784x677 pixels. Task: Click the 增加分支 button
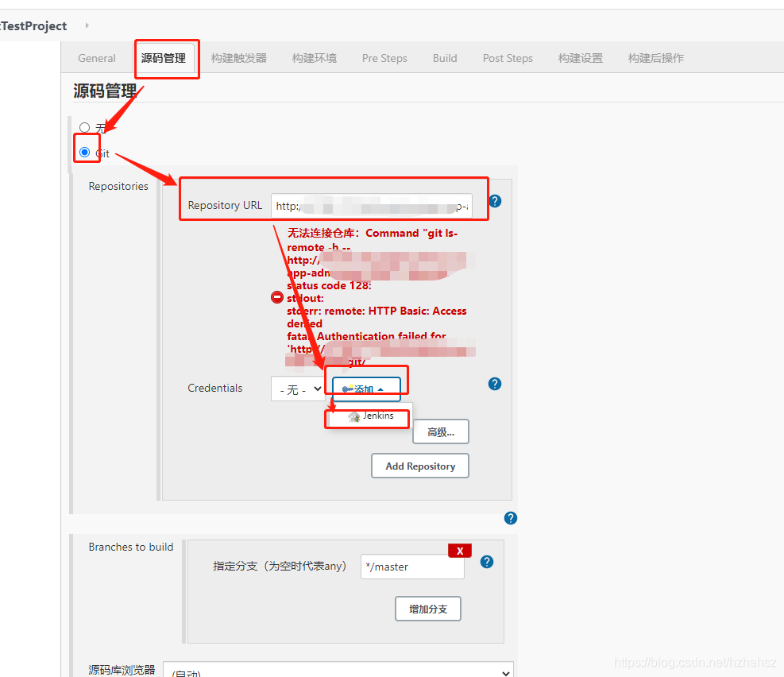(x=427, y=609)
